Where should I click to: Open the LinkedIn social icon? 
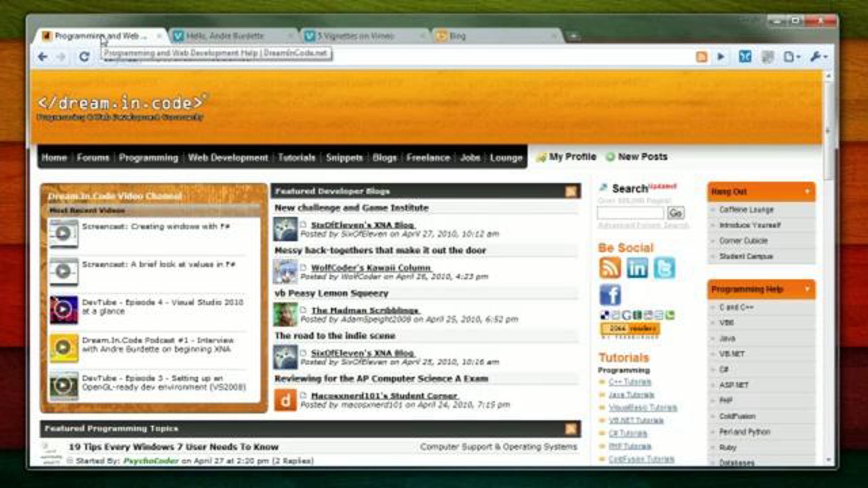coord(637,268)
